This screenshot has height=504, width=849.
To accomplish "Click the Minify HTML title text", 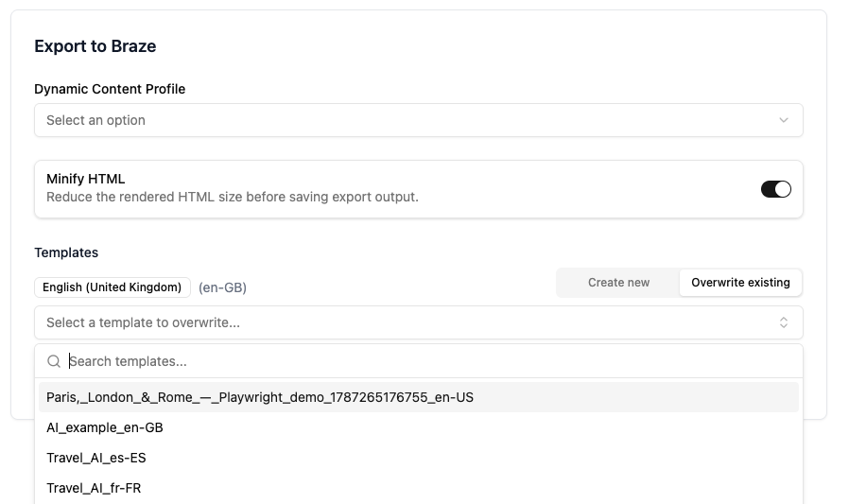I will coord(85,179).
